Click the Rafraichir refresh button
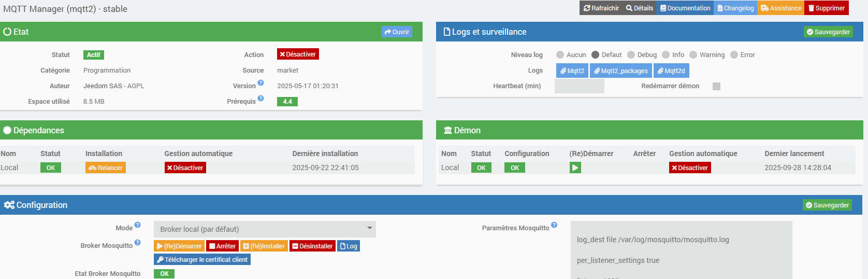The width and height of the screenshot is (868, 279). point(601,8)
